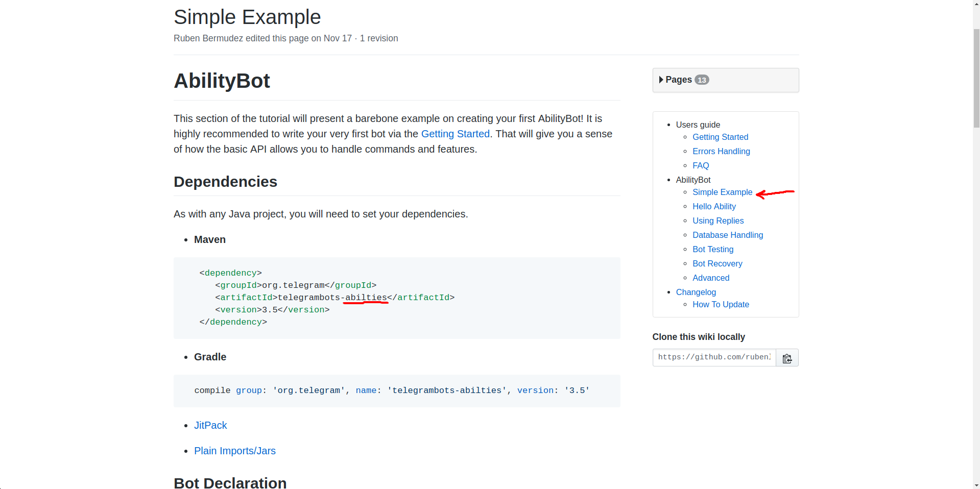Screen dimensions: 980x489
Task: Open the Plain Imports/Jars link
Action: pyautogui.click(x=234, y=451)
